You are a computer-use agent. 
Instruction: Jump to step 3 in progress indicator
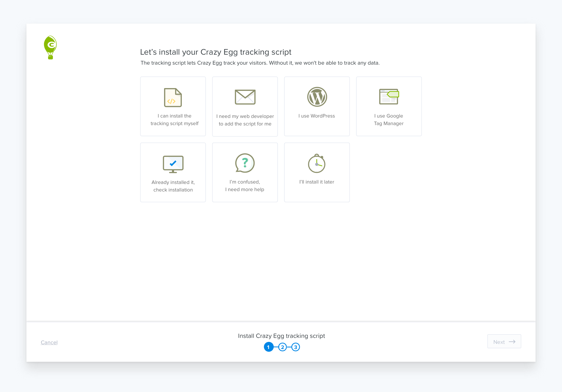(296, 347)
